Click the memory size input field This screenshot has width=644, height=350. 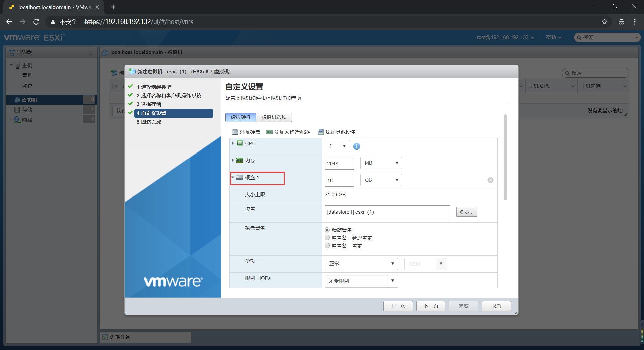click(339, 163)
